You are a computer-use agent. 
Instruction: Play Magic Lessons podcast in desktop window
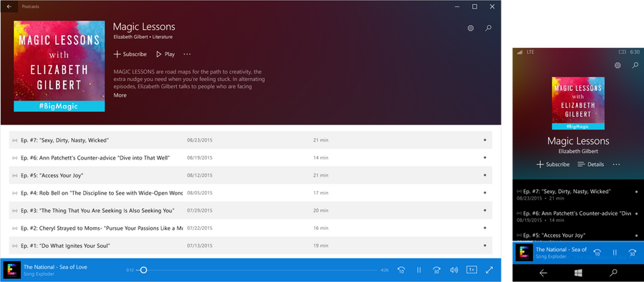165,54
